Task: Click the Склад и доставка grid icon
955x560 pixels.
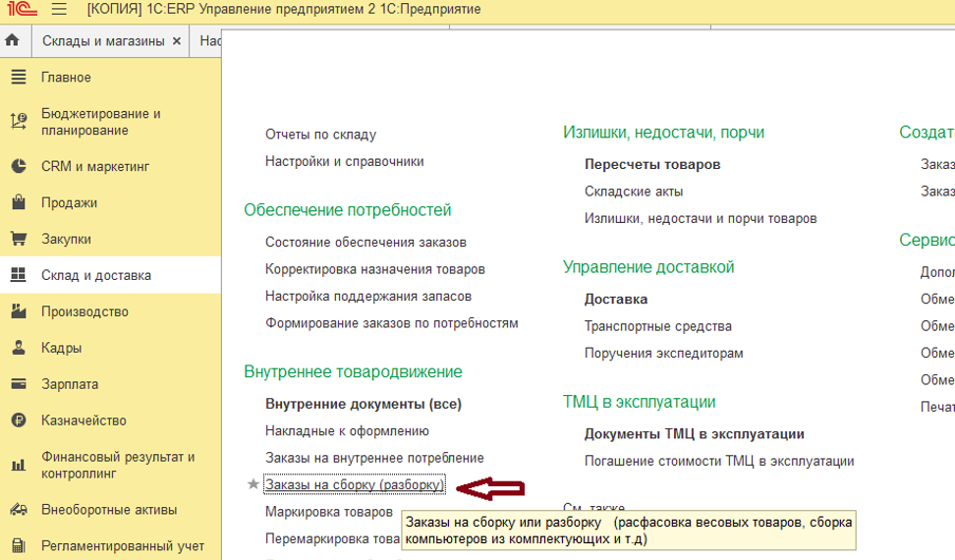Action: click(x=19, y=275)
